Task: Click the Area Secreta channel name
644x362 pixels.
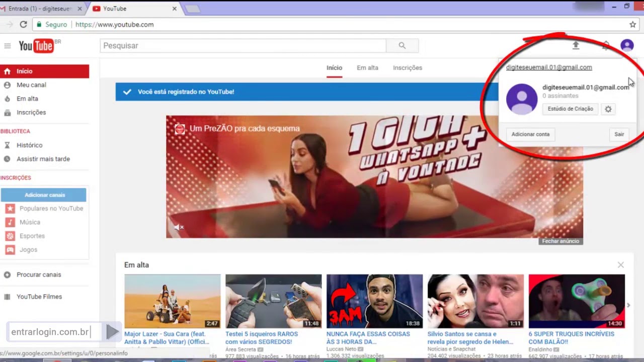Action: pos(240,349)
